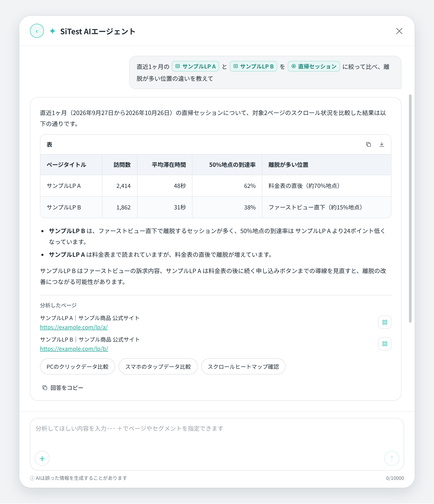Select the PCのクリックデータ比較 suggestion

point(77,367)
